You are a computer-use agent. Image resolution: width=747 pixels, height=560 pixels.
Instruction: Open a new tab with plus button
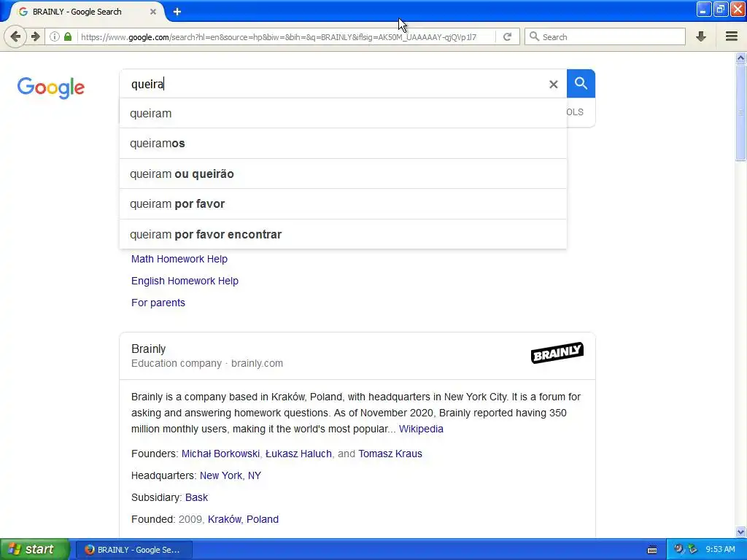click(177, 12)
